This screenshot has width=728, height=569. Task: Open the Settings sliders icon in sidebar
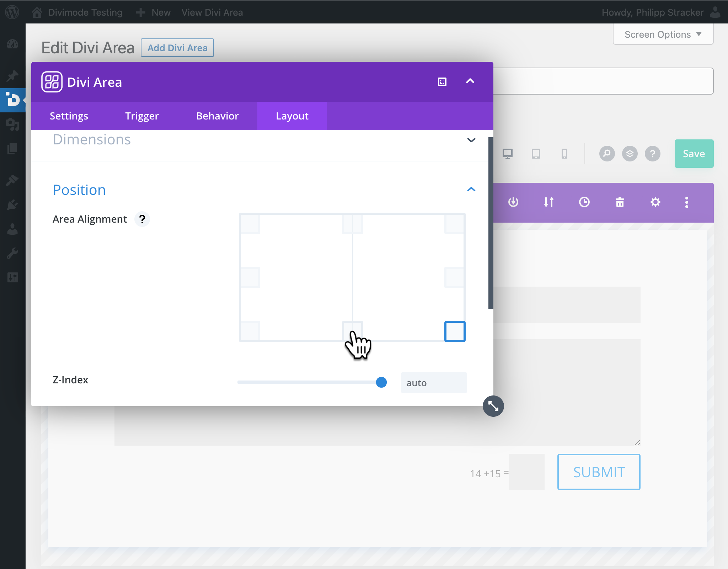tap(12, 277)
